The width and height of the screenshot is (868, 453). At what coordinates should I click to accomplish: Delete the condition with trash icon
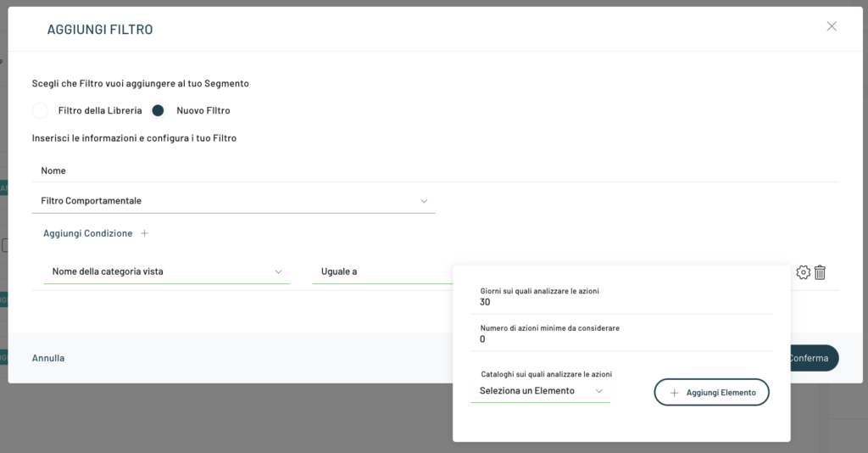tap(821, 272)
